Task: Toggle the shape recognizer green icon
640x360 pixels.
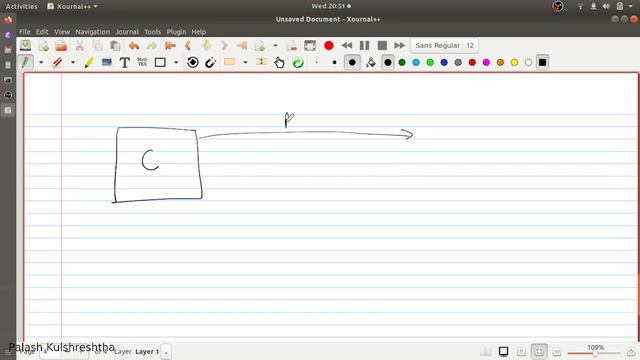Action: 298,62
